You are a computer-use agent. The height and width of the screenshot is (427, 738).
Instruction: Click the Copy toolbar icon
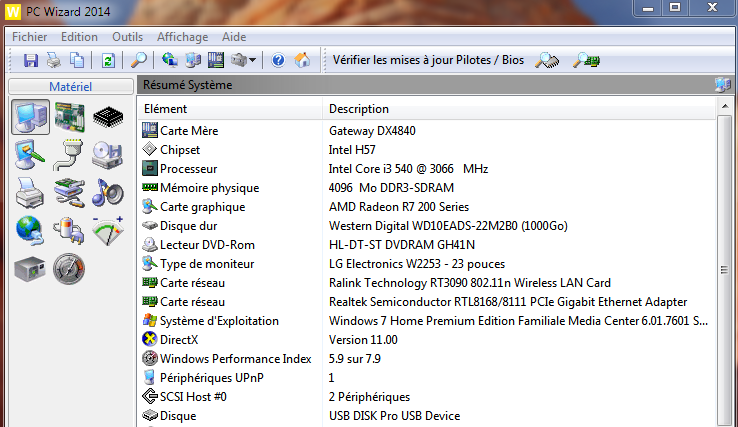77,60
